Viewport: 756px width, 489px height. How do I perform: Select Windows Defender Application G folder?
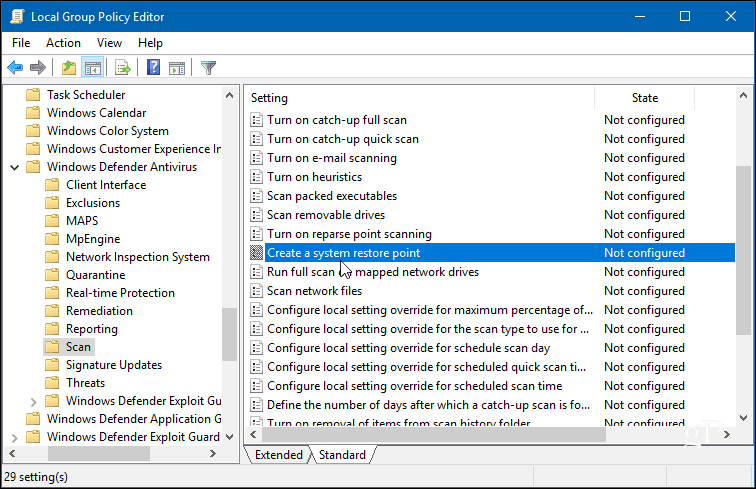134,419
